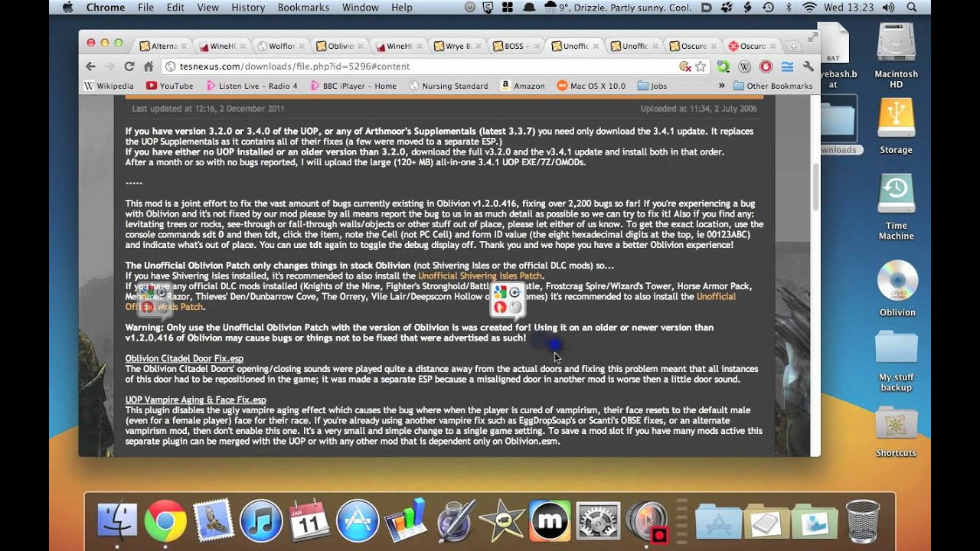
Task: Open the Chrome wrench settings menu
Action: pyautogui.click(x=808, y=67)
